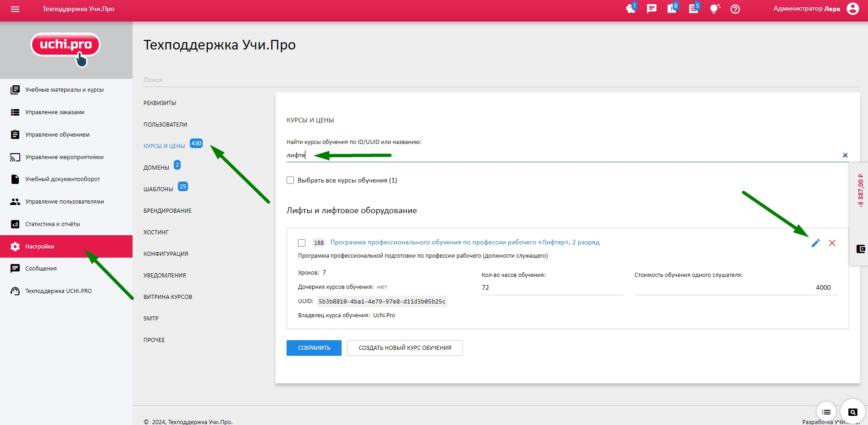Edit course 188 with pencil icon

815,243
